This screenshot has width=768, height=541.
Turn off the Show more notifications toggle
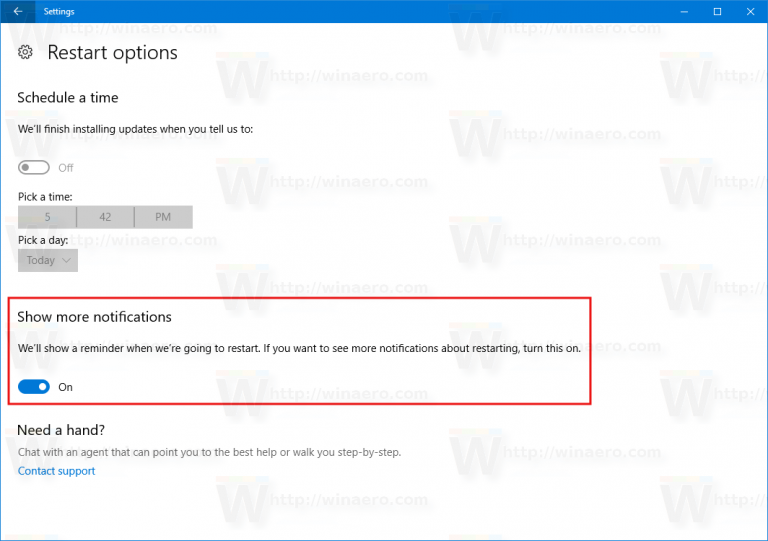click(x=34, y=387)
